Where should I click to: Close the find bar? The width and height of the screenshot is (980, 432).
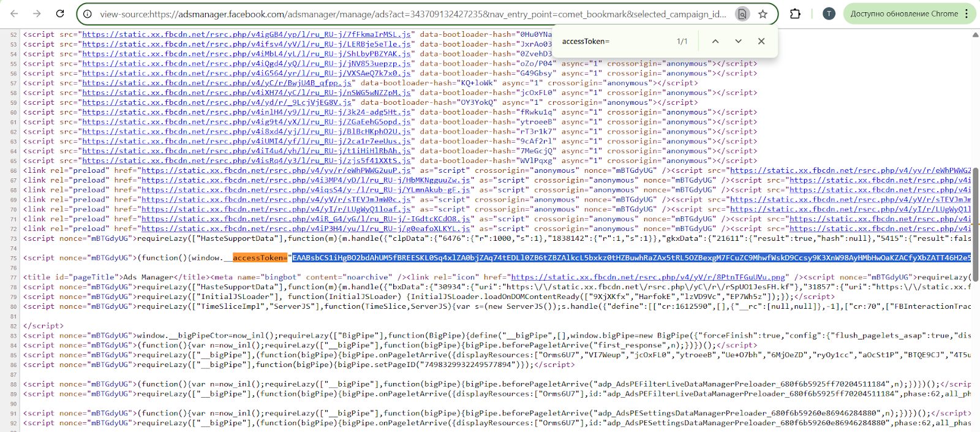(761, 41)
